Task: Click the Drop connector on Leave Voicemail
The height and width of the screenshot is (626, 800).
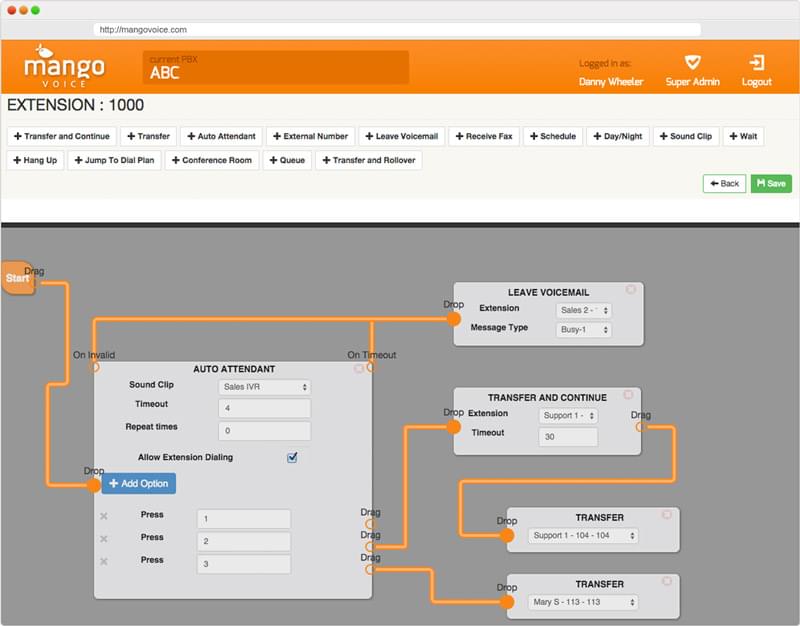Action: click(454, 319)
